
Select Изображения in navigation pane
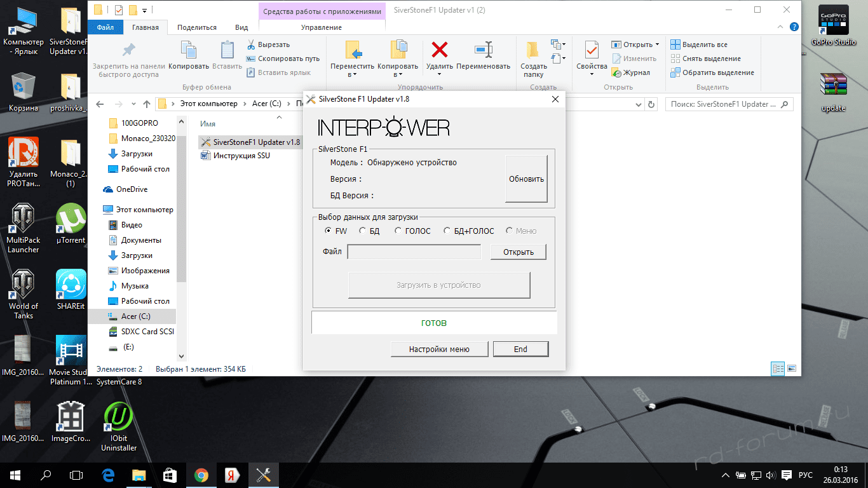point(139,271)
